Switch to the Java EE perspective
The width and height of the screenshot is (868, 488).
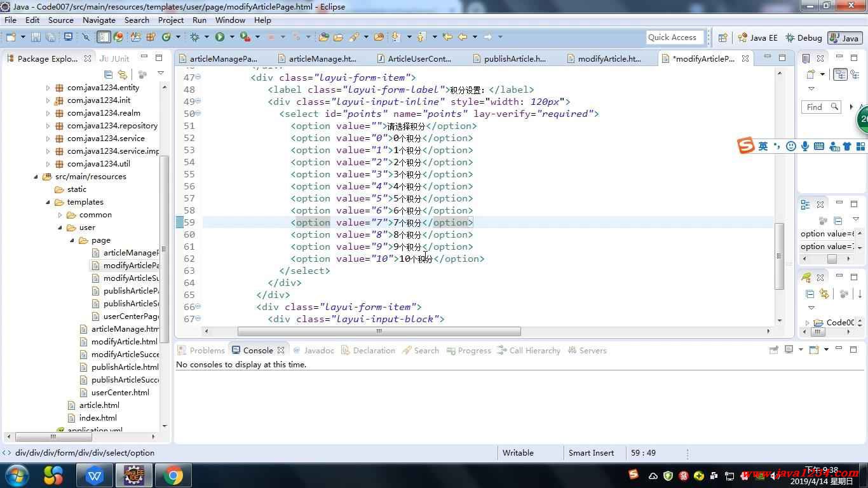[758, 37]
